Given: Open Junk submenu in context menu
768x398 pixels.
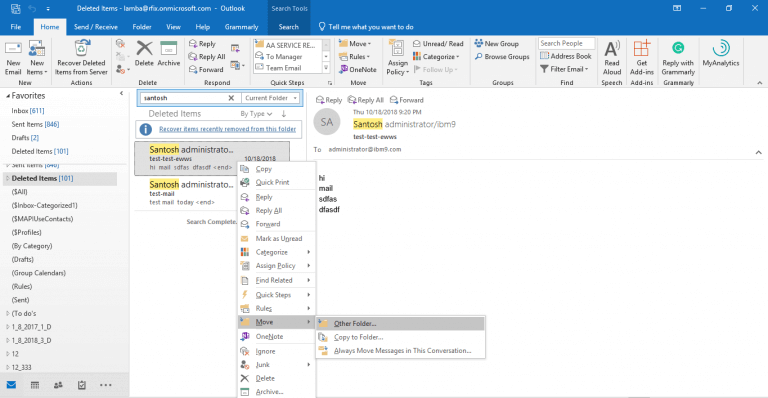Looking at the screenshot, I should [x=276, y=365].
